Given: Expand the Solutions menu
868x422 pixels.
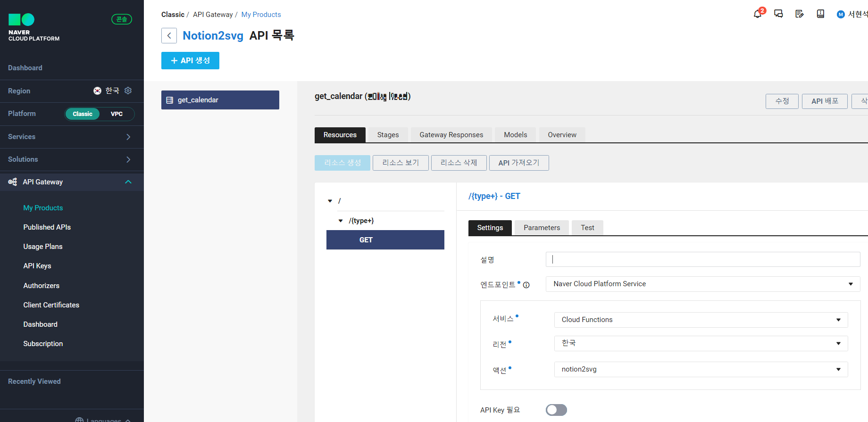Looking at the screenshot, I should click(72, 159).
